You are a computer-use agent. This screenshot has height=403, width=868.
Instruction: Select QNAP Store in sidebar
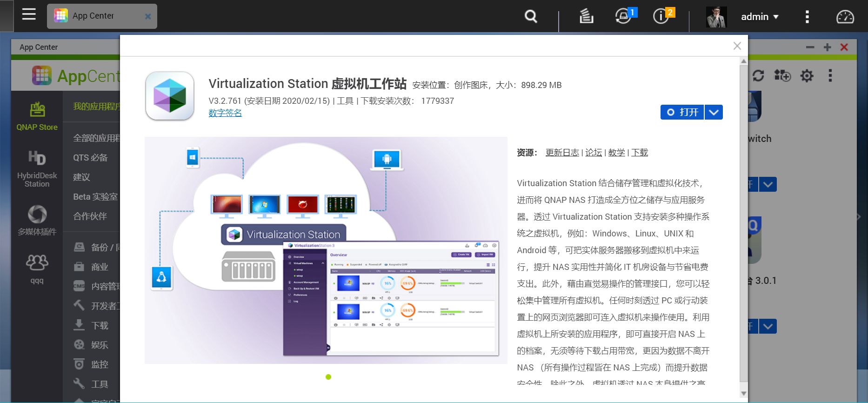click(x=37, y=116)
